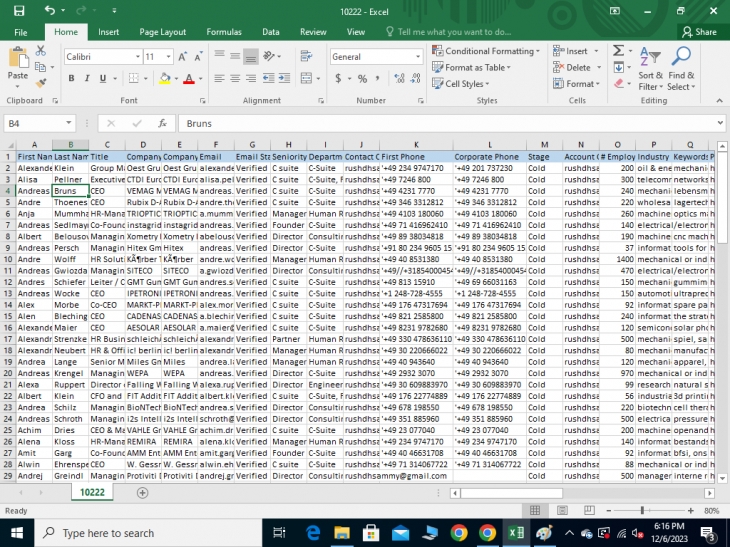Add a new sheet with plus icon
Image resolution: width=730 pixels, height=547 pixels.
point(142,493)
